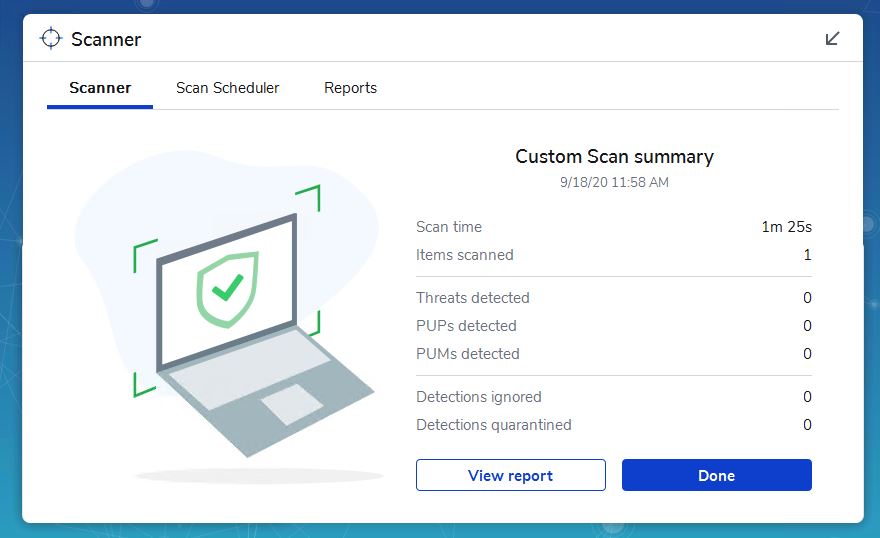The width and height of the screenshot is (880, 538).
Task: Click the PUPs detected label
Action: pos(466,325)
